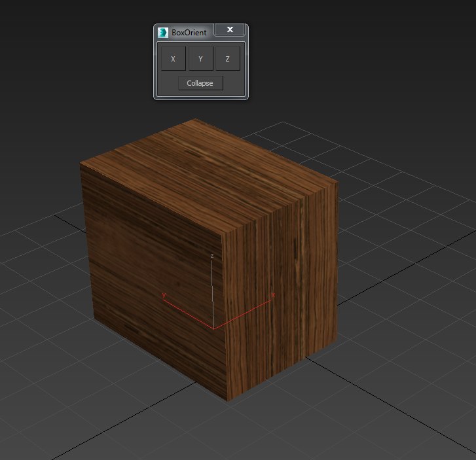Viewport: 476px width, 460px height.
Task: Click the Collapse button
Action: [x=200, y=83]
